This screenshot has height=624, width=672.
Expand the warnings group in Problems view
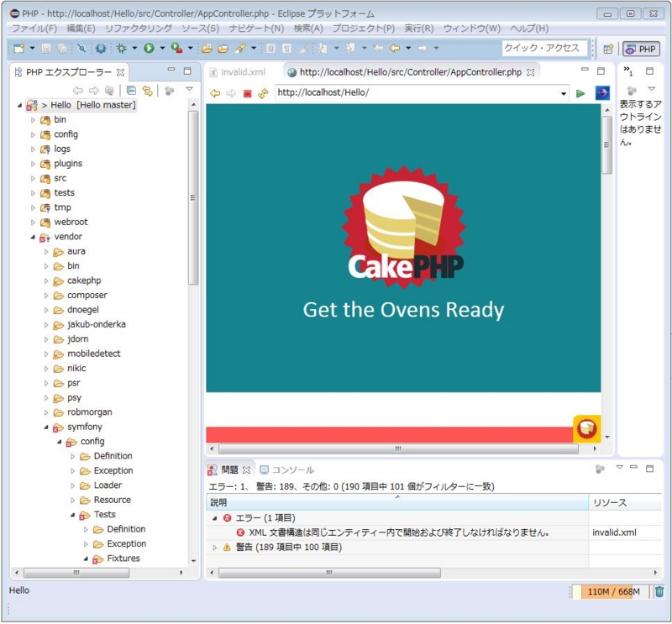(x=215, y=548)
